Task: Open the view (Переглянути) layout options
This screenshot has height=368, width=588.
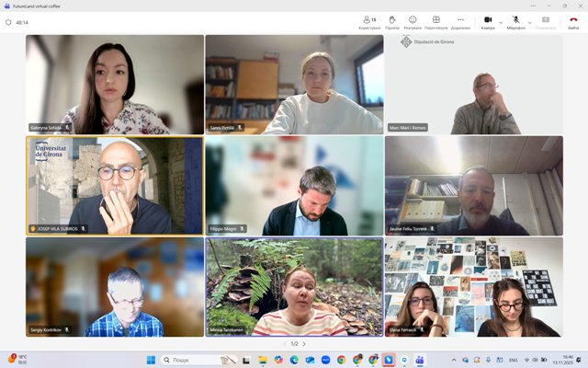Action: point(436,20)
